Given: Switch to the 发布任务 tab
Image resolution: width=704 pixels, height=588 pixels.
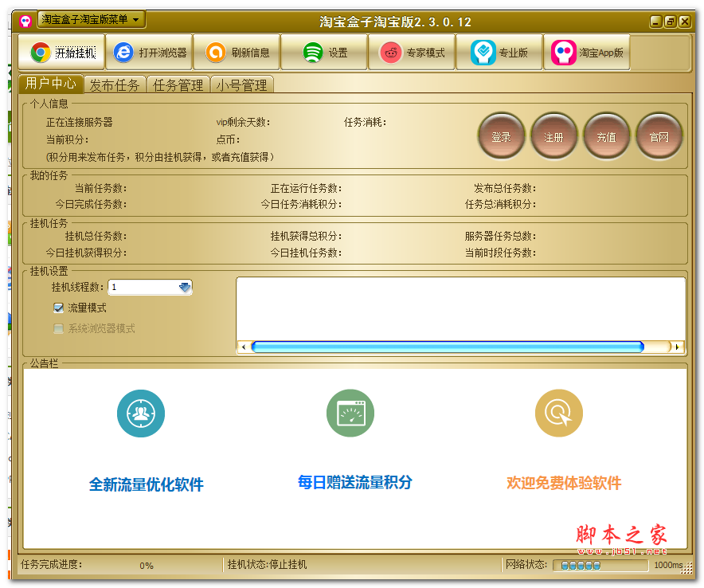Looking at the screenshot, I should click(x=115, y=85).
